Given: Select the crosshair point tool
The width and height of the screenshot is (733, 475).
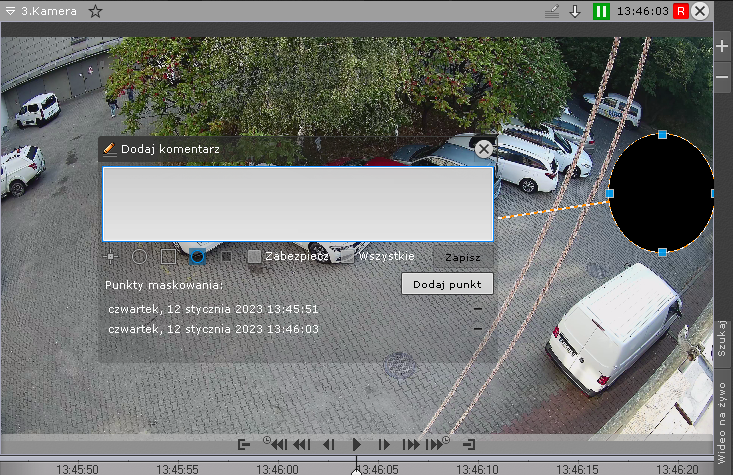Looking at the screenshot, I should pyautogui.click(x=111, y=256).
